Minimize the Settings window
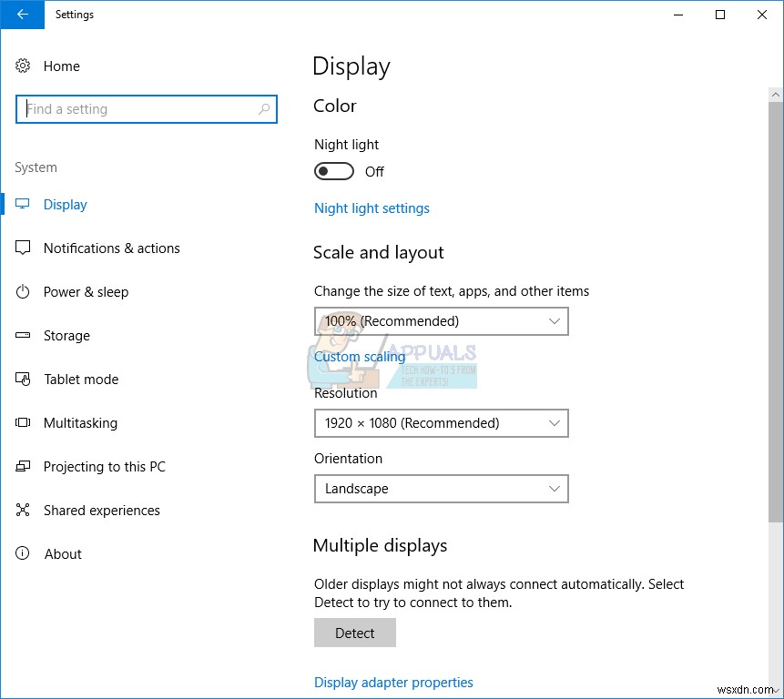Screen dimensions: 784x699 click(678, 15)
